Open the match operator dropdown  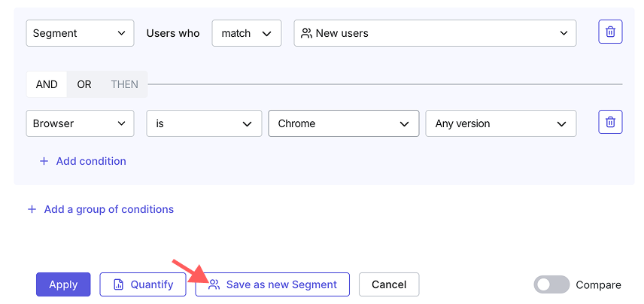coord(247,33)
